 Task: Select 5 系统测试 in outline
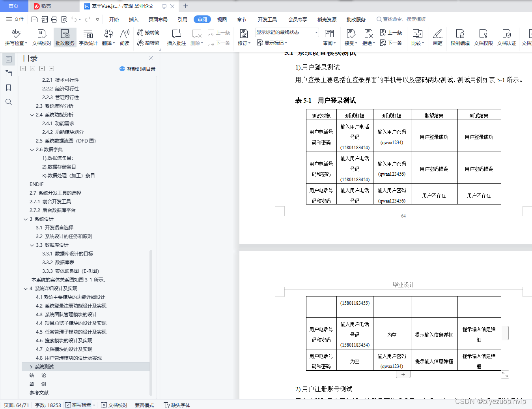coord(86,367)
